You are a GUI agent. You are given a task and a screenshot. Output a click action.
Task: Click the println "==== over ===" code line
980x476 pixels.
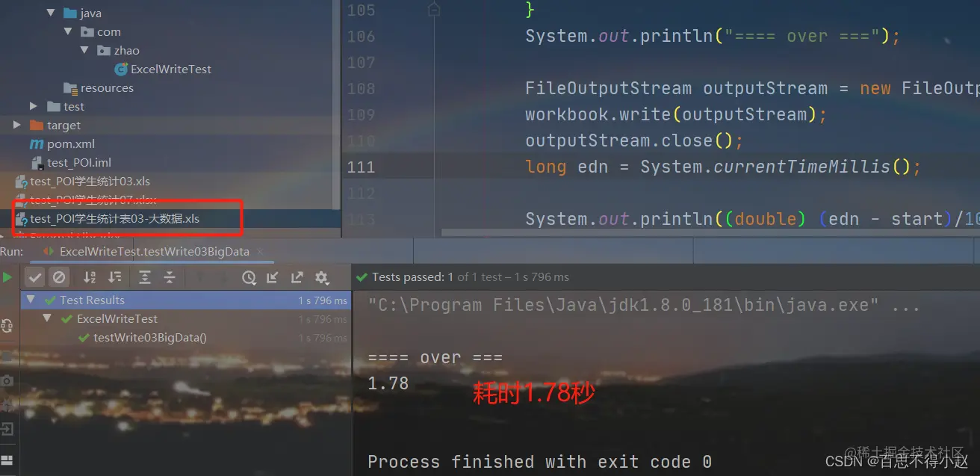pos(713,36)
